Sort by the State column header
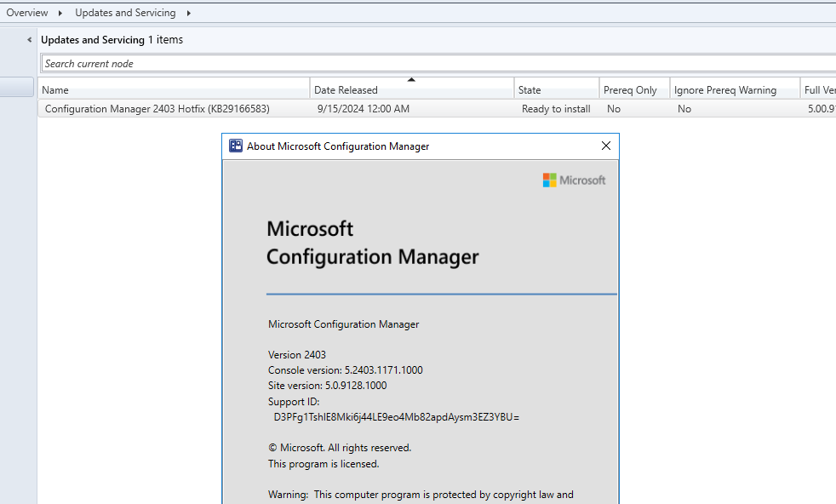836x504 pixels. point(557,89)
